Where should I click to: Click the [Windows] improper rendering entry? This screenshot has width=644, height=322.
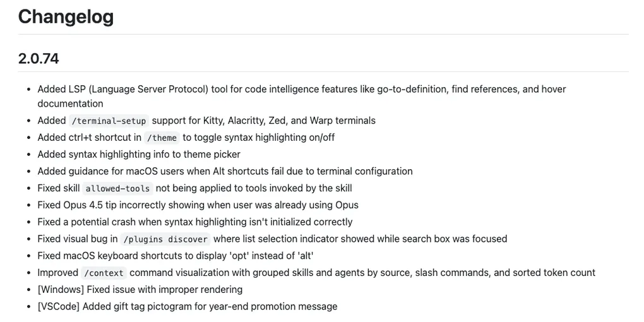coord(140,289)
